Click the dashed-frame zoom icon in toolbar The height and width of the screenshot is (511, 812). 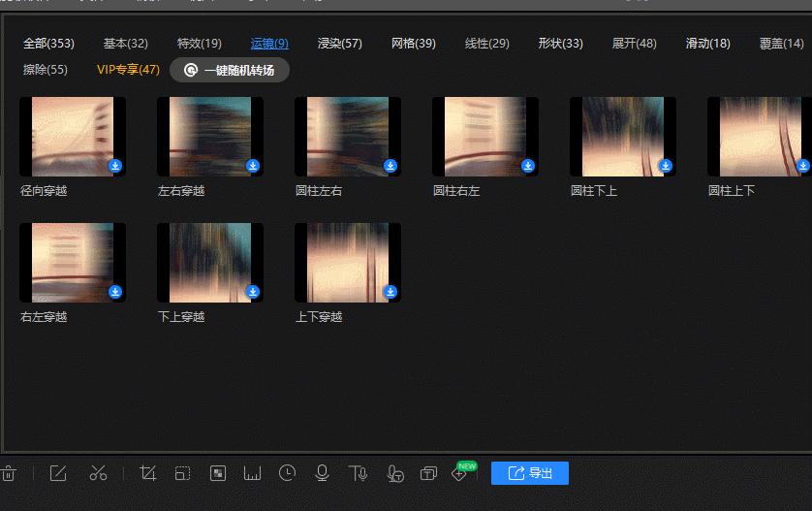[x=182, y=473]
